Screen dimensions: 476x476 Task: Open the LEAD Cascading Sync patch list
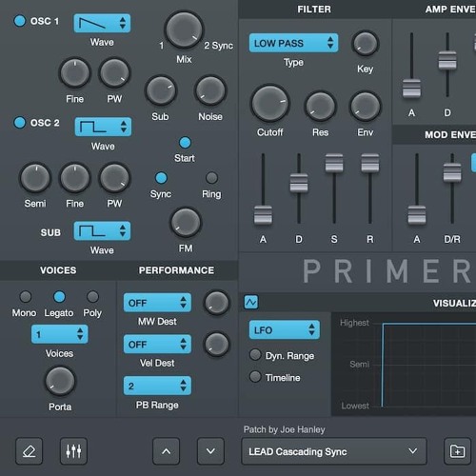coord(334,451)
